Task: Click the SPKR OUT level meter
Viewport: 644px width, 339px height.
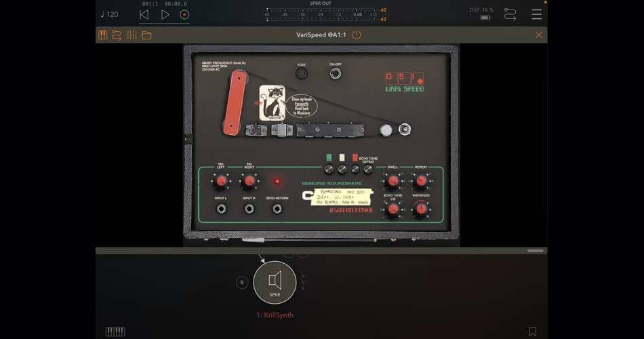Action: pos(321,14)
